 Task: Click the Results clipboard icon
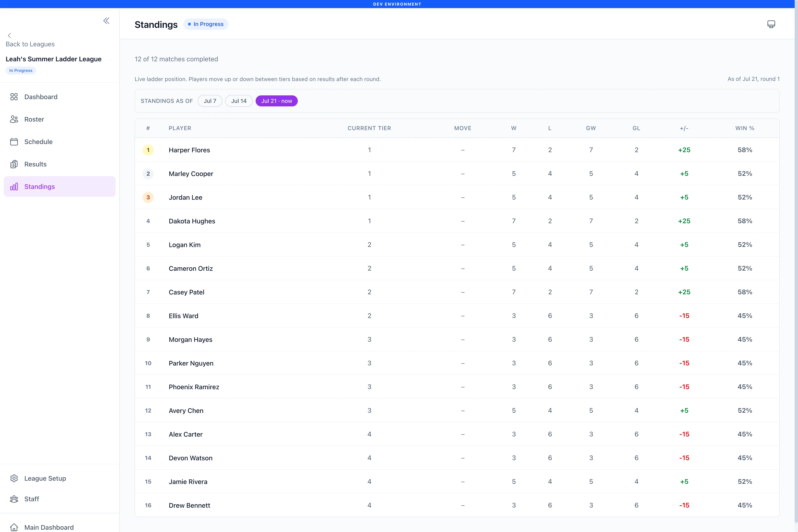pos(14,164)
